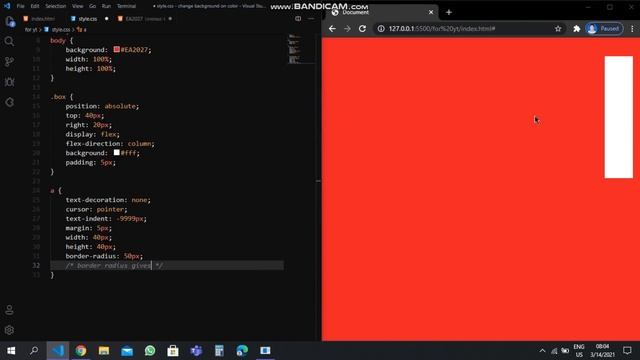This screenshot has height=360, width=640.
Task: Open Microsoft Store from the taskbar
Action: click(x=173, y=350)
